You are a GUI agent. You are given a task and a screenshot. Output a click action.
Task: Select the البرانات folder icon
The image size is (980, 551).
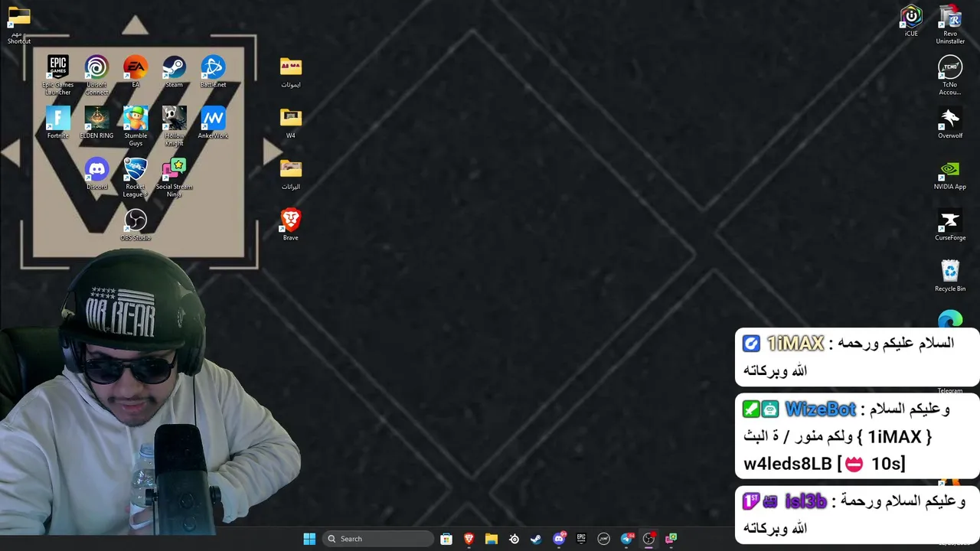coord(291,174)
